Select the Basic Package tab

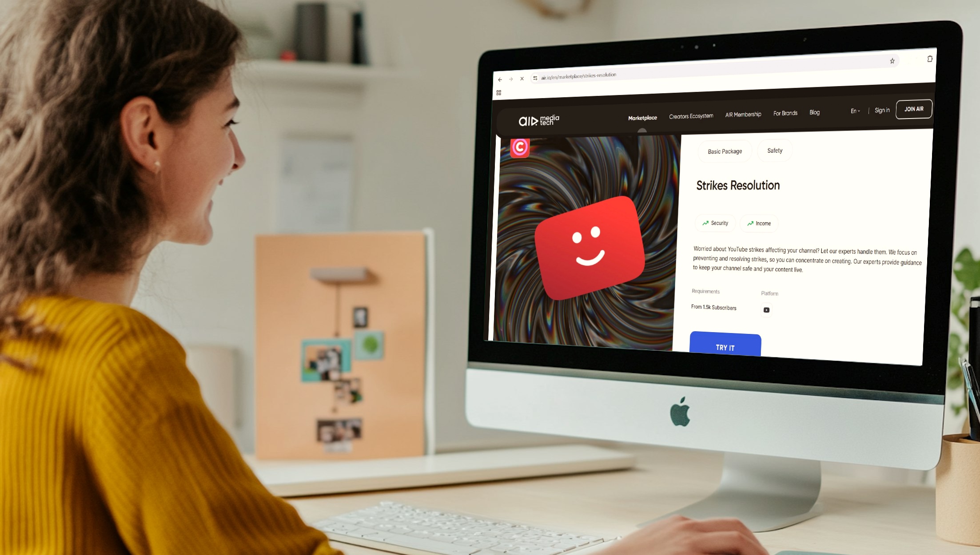pyautogui.click(x=724, y=151)
